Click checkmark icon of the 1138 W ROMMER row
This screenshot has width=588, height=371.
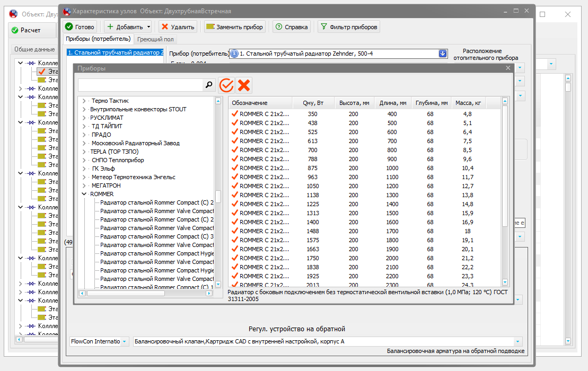(235, 195)
